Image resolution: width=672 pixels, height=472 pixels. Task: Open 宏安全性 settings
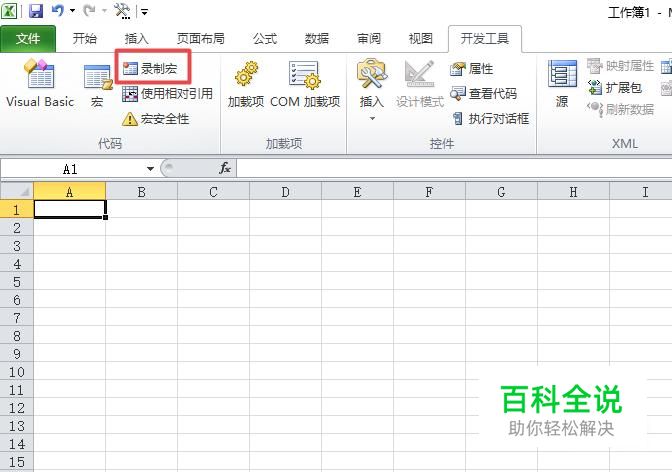tap(155, 119)
